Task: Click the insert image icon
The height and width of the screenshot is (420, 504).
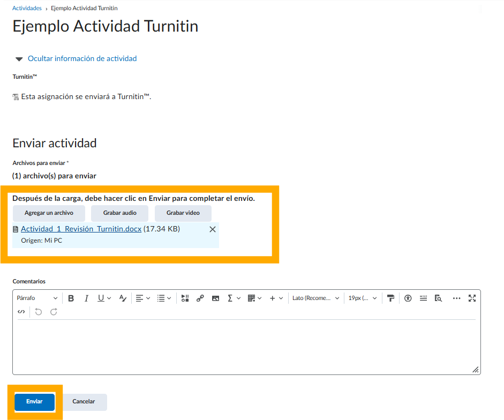Action: click(x=215, y=298)
